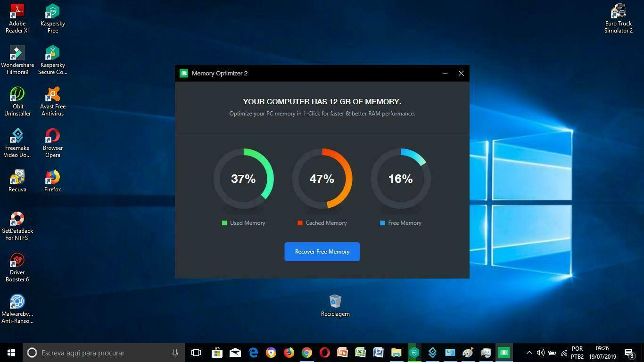Launch IObit Uninstaller from desktop

point(17,101)
